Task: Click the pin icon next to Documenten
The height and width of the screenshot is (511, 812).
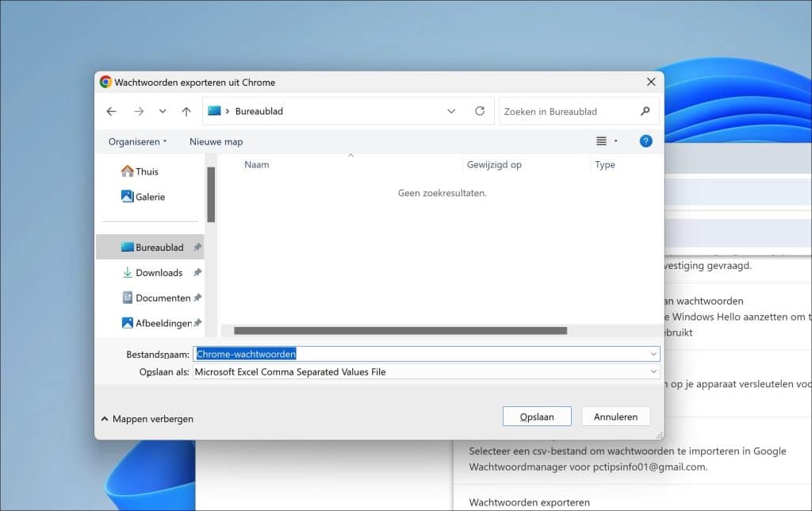Action: (197, 298)
